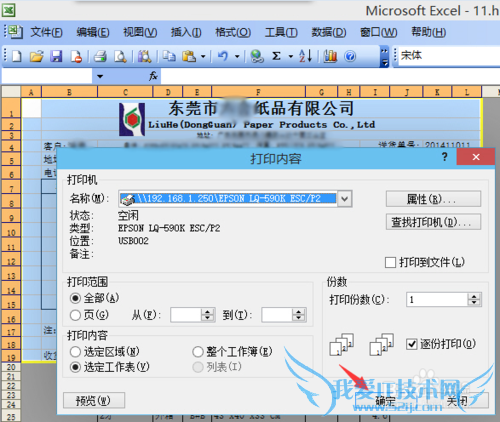
Task: Select 选定工作表(V) radio option
Action: (x=75, y=367)
